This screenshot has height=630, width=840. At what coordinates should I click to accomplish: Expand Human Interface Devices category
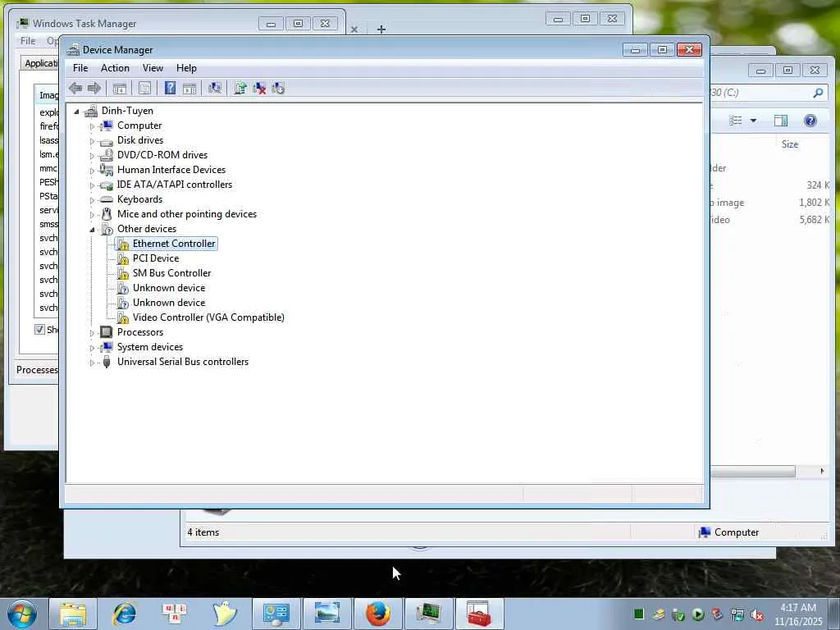(x=92, y=171)
